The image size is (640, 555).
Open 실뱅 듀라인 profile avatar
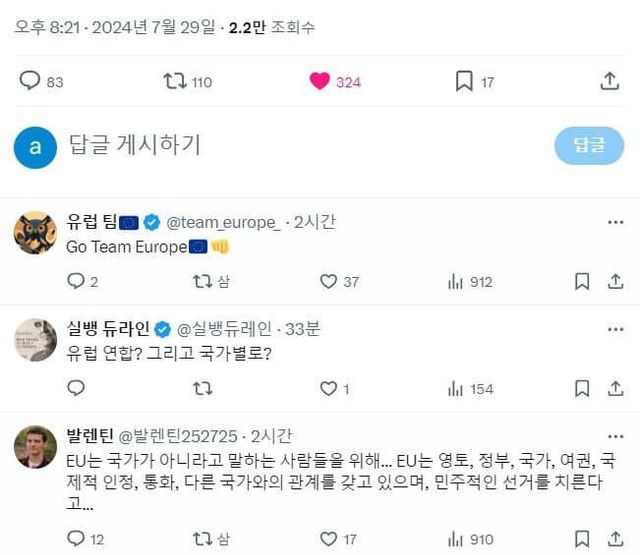(x=35, y=340)
